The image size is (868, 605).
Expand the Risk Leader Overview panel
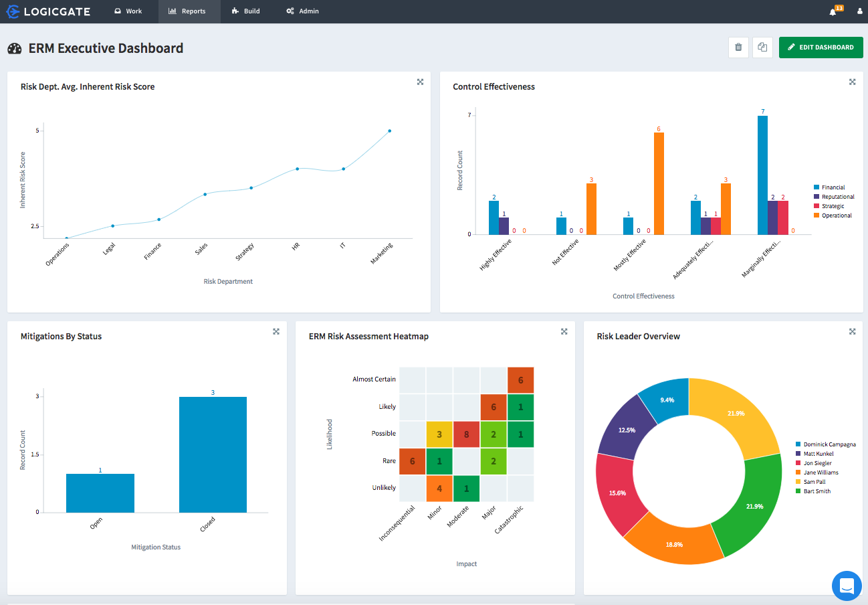click(852, 331)
